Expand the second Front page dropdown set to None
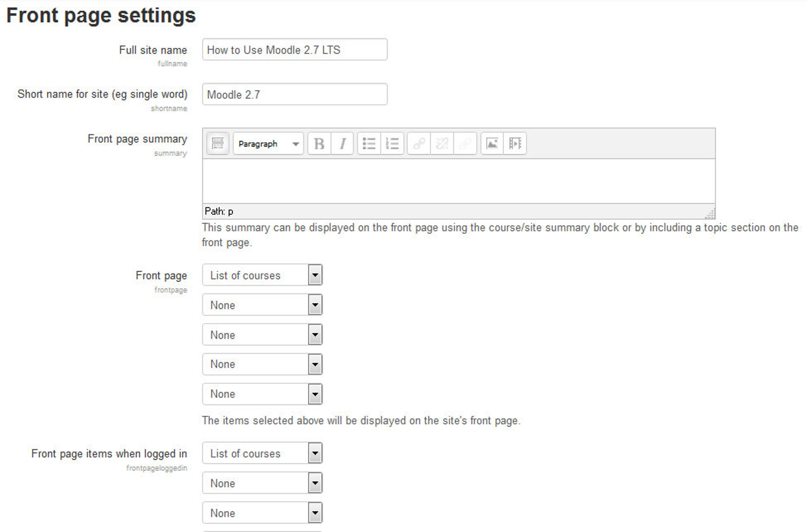 (x=315, y=305)
